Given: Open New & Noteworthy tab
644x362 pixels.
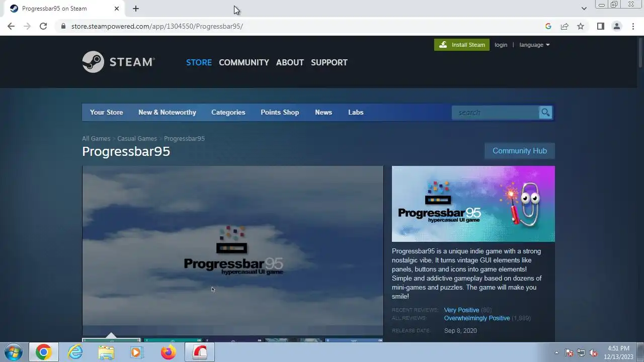Looking at the screenshot, I should click(167, 112).
